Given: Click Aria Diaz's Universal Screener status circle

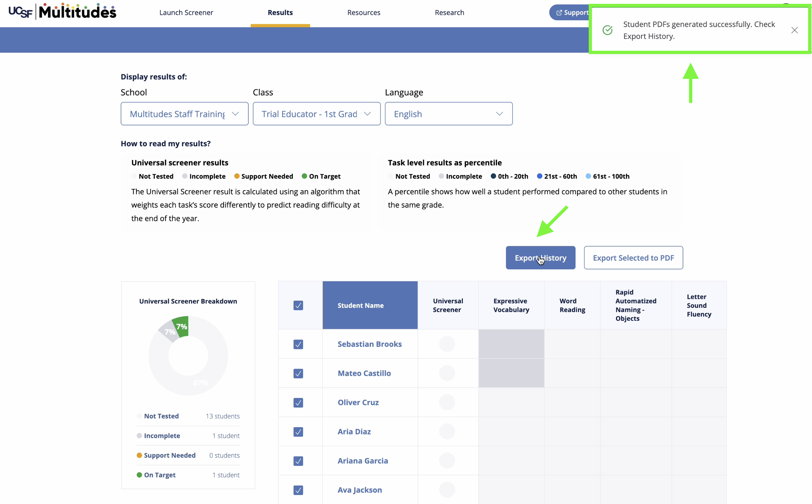Looking at the screenshot, I should point(447,431).
